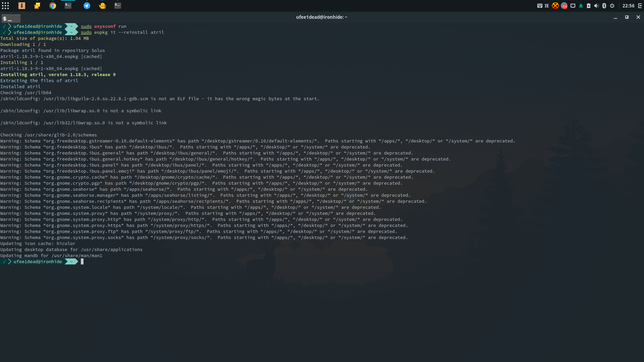Click the 'org.gnome.crypto.cache' warning line
644x362 pixels.
(x=207, y=177)
